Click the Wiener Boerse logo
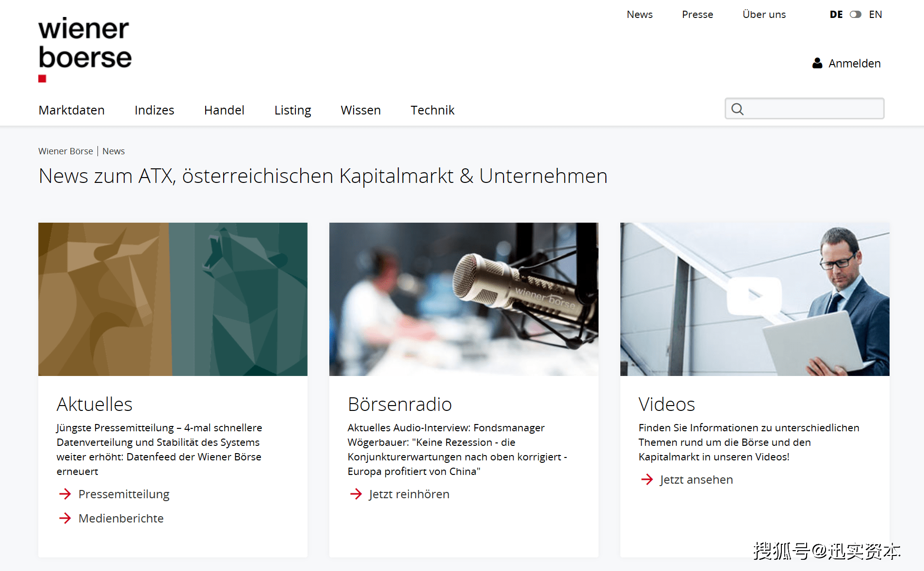This screenshot has height=571, width=924. coord(85,49)
